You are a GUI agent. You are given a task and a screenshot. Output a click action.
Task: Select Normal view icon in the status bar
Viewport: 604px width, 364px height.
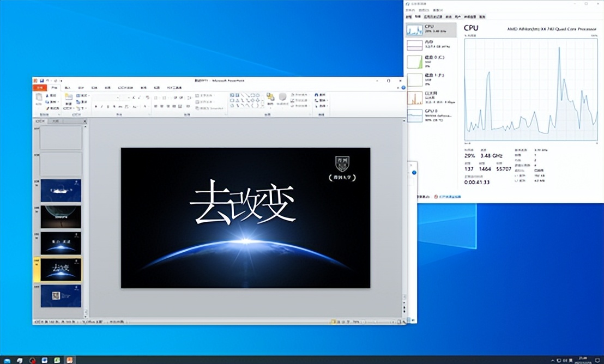[x=338, y=321]
